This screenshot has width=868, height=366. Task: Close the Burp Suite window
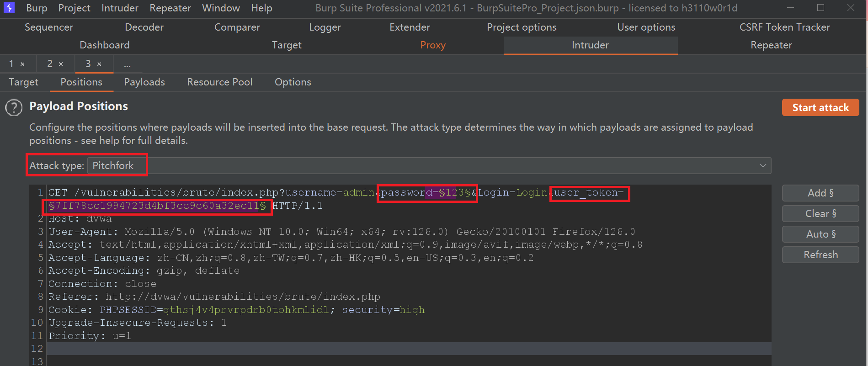(851, 8)
